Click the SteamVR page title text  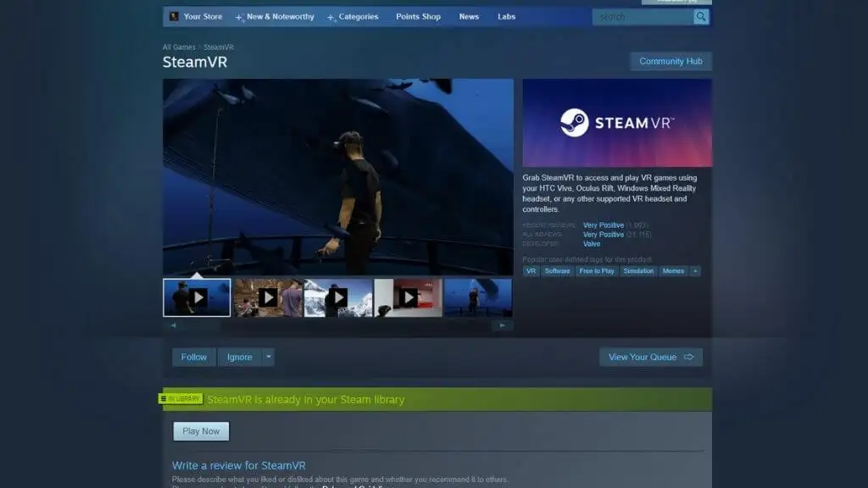coord(195,62)
